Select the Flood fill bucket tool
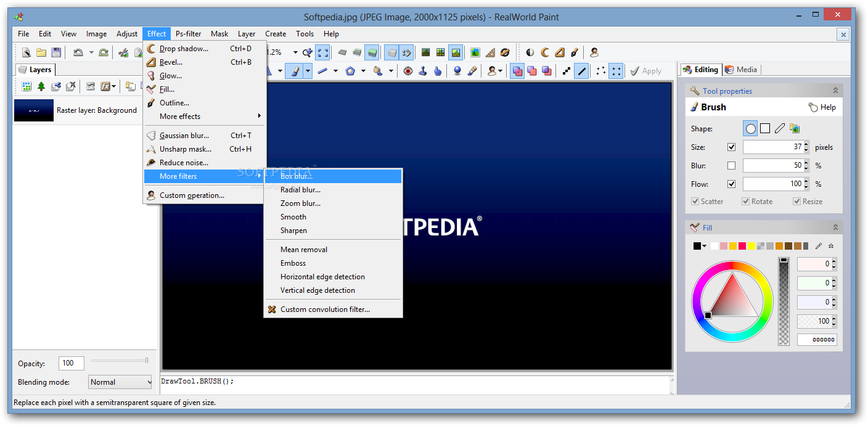 (x=378, y=71)
